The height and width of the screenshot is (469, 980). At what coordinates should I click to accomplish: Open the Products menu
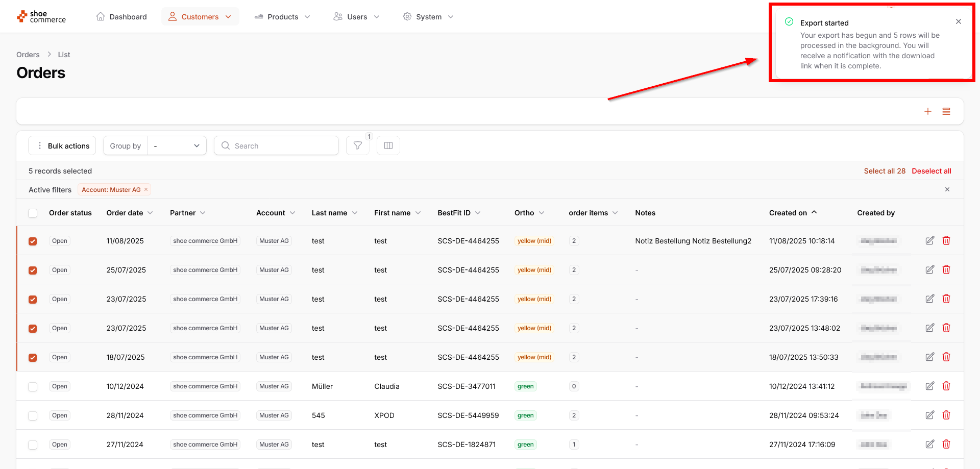pos(282,17)
